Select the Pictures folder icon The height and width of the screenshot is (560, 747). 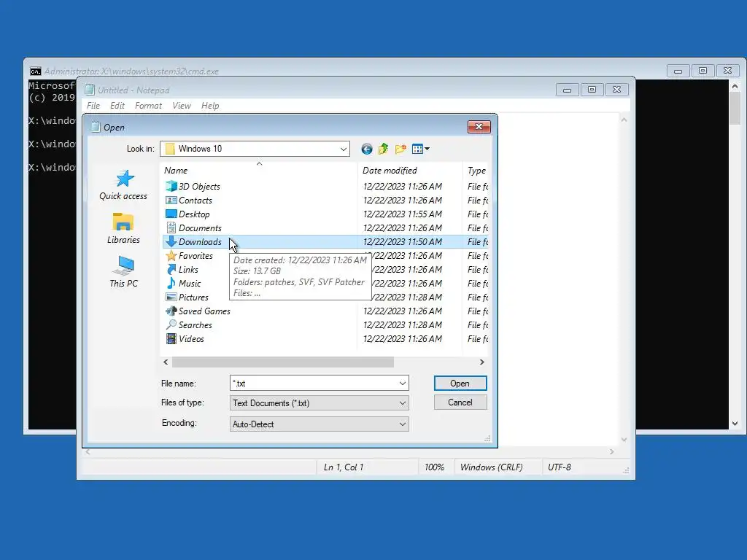point(171,297)
